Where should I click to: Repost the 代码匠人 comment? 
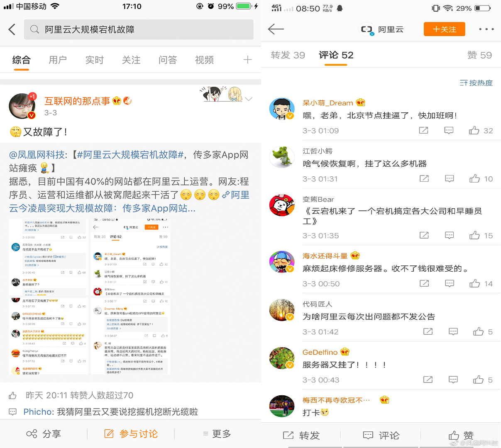(428, 332)
